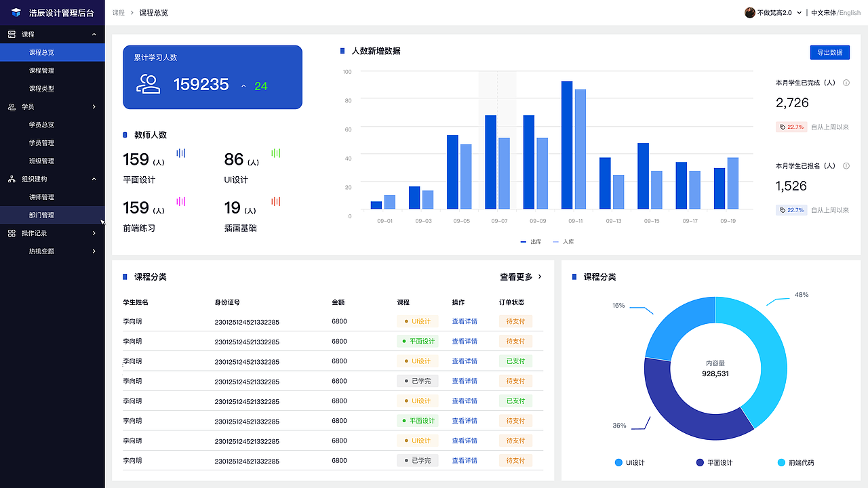Open 部门管理 in the sidebar
This screenshot has height=488, width=868.
tap(52, 216)
